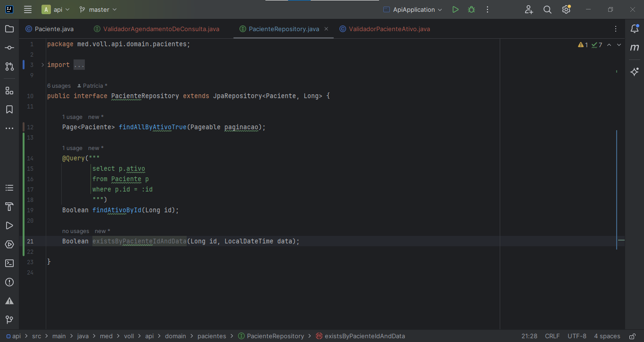Viewport: 644px width, 342px height.
Task: Open the Problems tool window
Action: [9, 282]
